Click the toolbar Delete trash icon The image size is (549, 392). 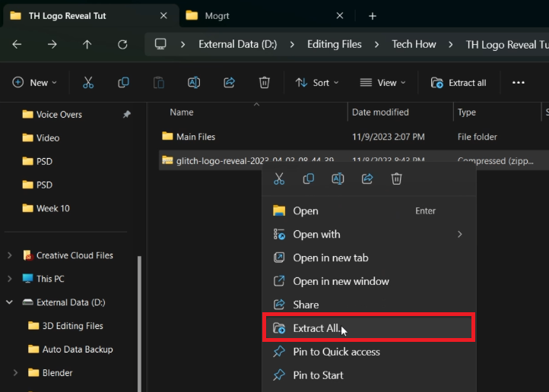tap(264, 83)
